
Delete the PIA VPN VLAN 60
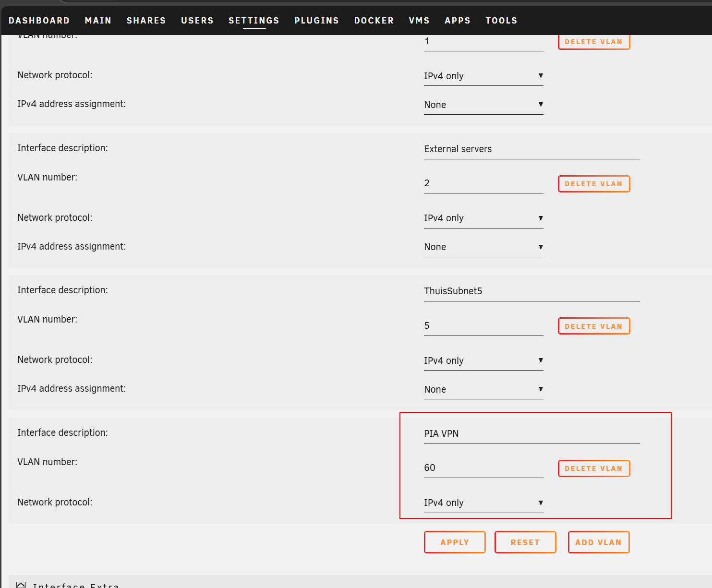pyautogui.click(x=594, y=468)
